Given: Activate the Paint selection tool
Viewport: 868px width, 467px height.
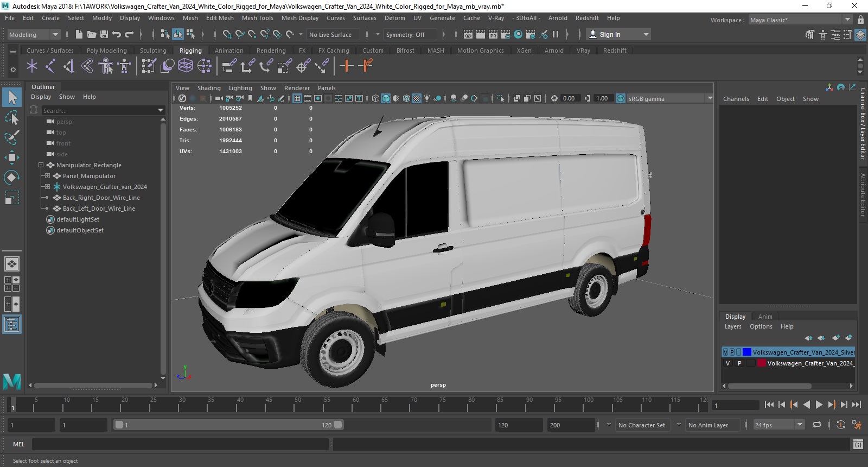Looking at the screenshot, I should click(12, 137).
